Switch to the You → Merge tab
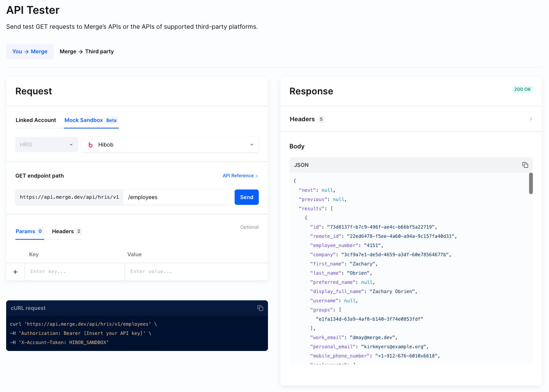The image size is (549, 392). tap(30, 51)
